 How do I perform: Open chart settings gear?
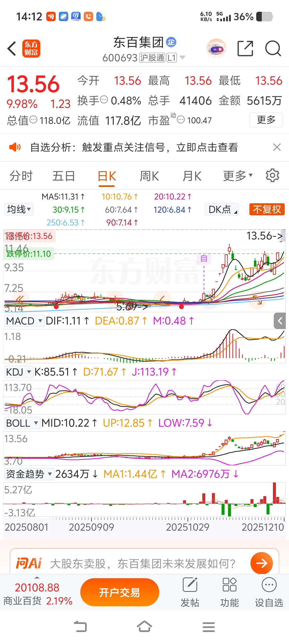tap(272, 175)
